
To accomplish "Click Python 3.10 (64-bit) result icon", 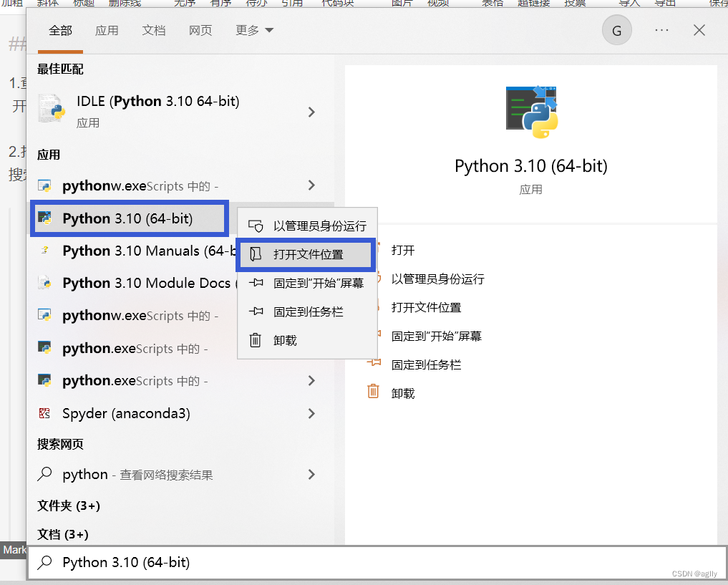I will pyautogui.click(x=44, y=218).
